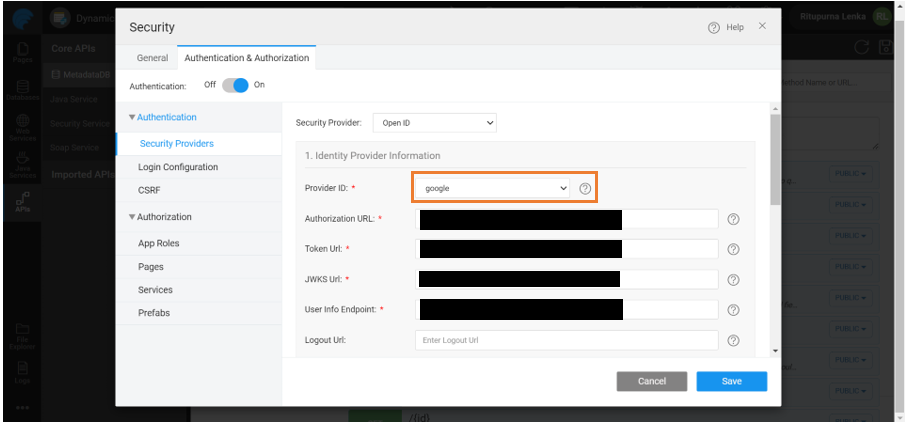Collapse the Authentication tree section

[132, 118]
